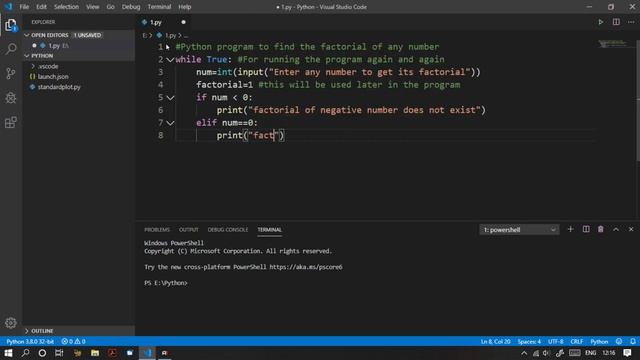
Task: Open the Search view in activity bar
Action: point(11,49)
